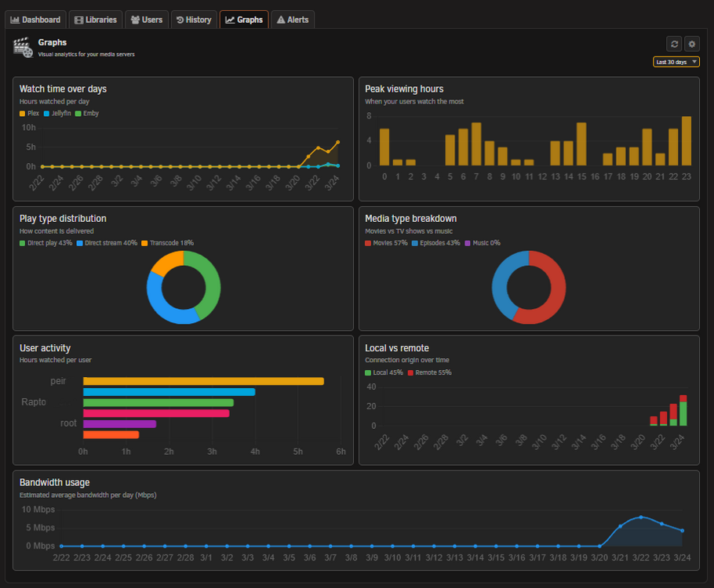Click the Libraries tab film icon

[78, 20]
